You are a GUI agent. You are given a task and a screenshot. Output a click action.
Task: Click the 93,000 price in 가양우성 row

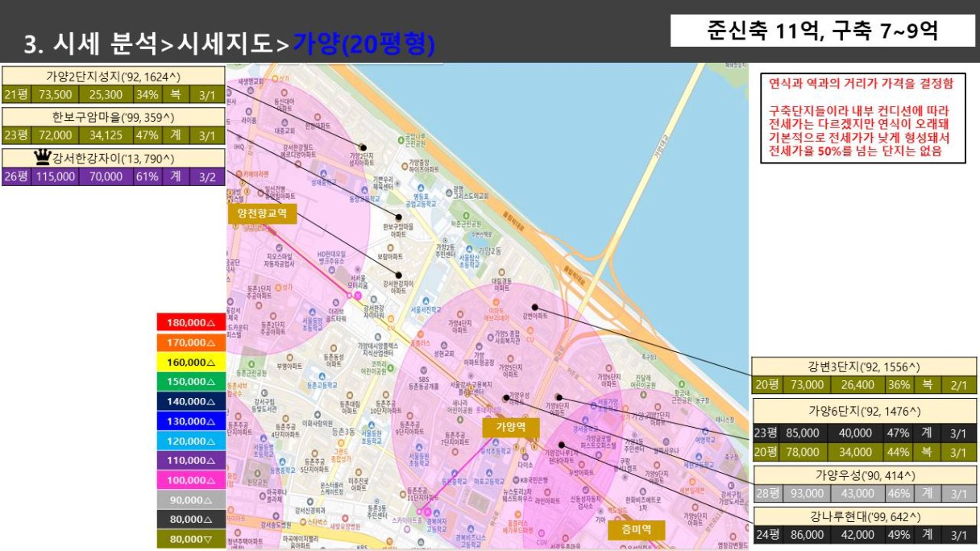point(807,493)
